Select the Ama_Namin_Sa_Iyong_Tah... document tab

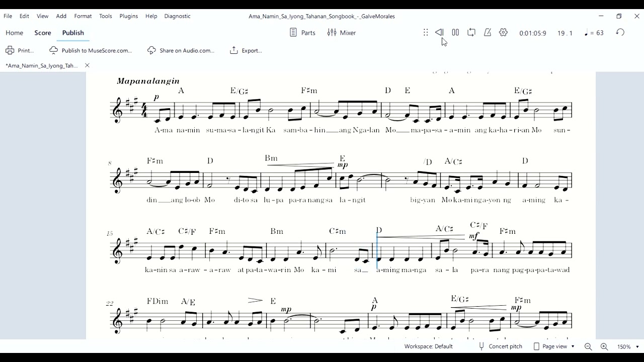pos(42,65)
